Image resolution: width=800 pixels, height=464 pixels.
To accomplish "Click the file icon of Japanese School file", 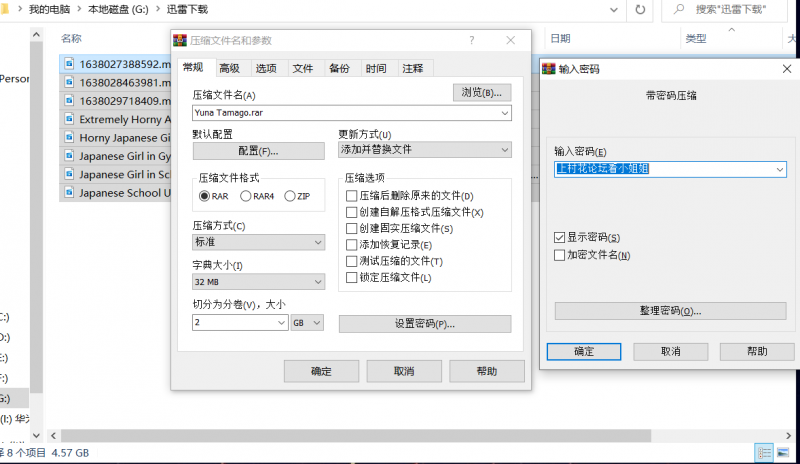I will click(x=69, y=193).
